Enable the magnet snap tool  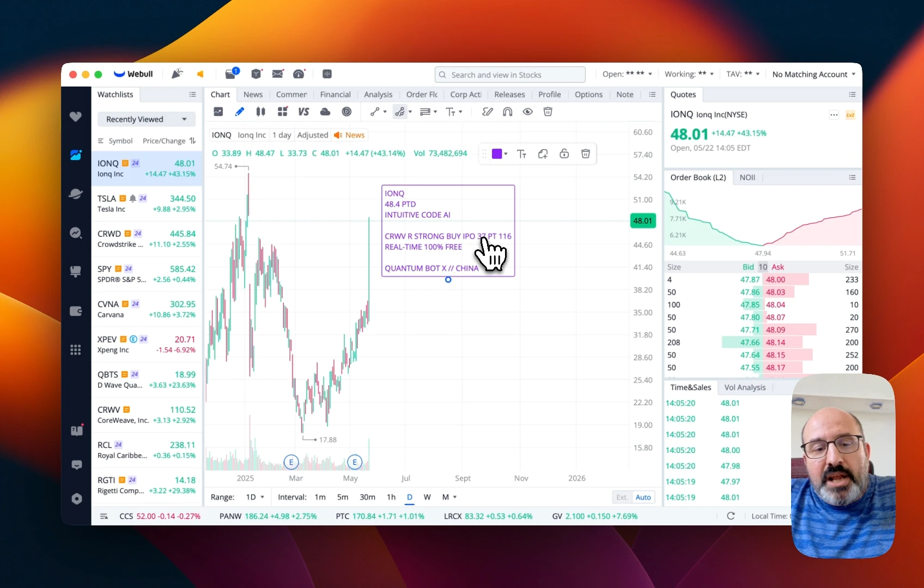coord(507,112)
